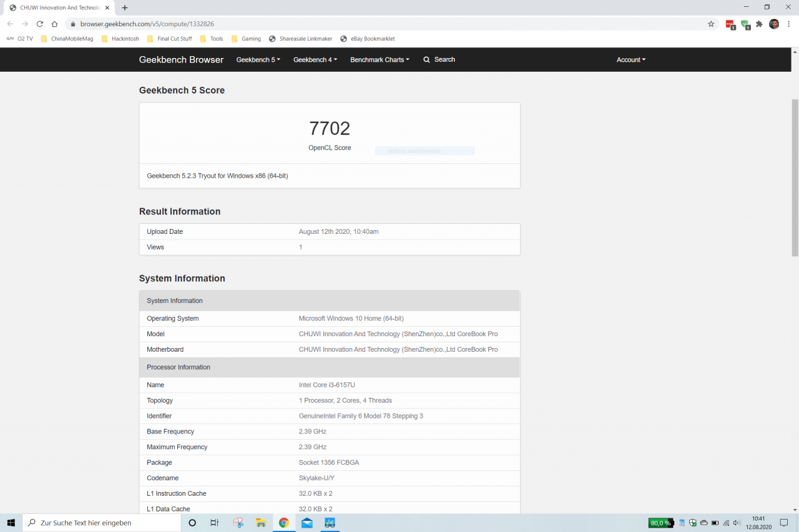Open Windows Security shield tray icon

[693, 523]
